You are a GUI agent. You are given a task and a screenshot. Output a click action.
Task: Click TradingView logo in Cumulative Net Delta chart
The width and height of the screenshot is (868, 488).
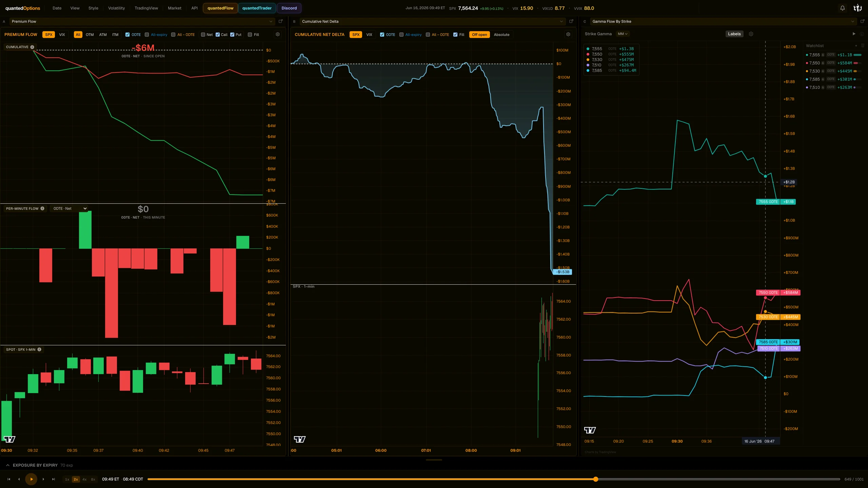pyautogui.click(x=300, y=439)
